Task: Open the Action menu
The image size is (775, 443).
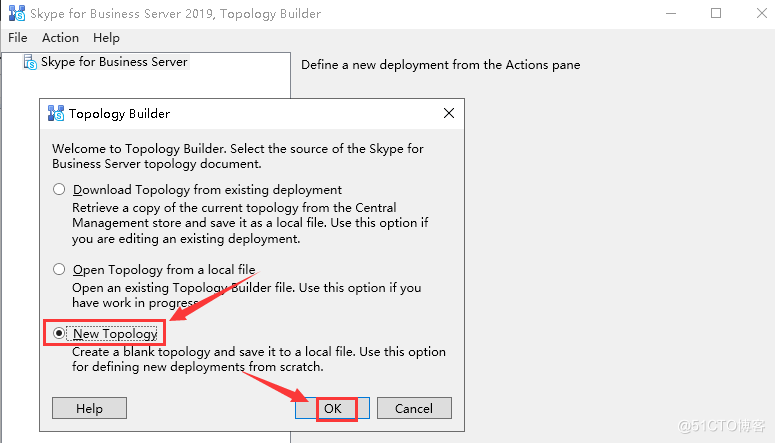Action: click(x=60, y=38)
